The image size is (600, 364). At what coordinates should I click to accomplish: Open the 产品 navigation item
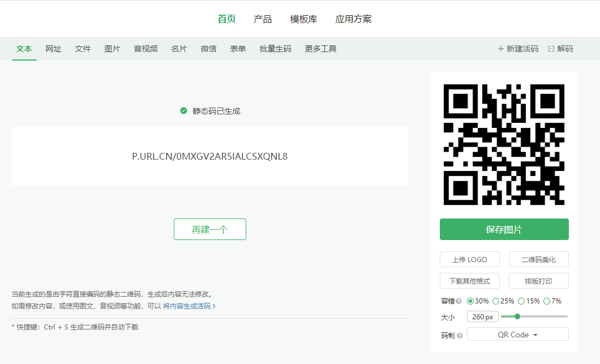(263, 19)
